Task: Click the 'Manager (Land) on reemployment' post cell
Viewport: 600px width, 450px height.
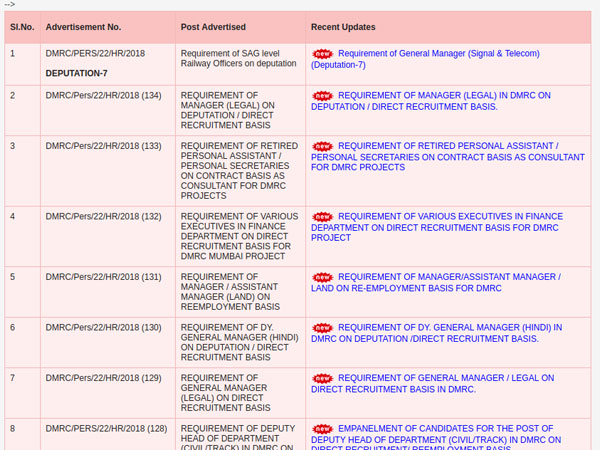Action: pos(240,292)
